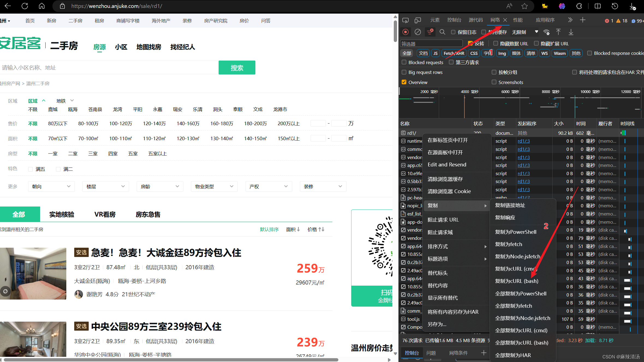Show more DevTools tabs chevron icon

click(x=570, y=20)
